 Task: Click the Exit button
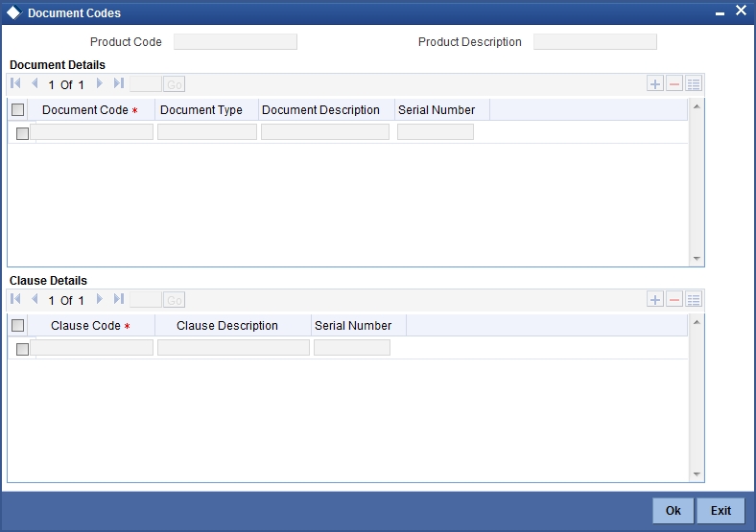click(721, 510)
